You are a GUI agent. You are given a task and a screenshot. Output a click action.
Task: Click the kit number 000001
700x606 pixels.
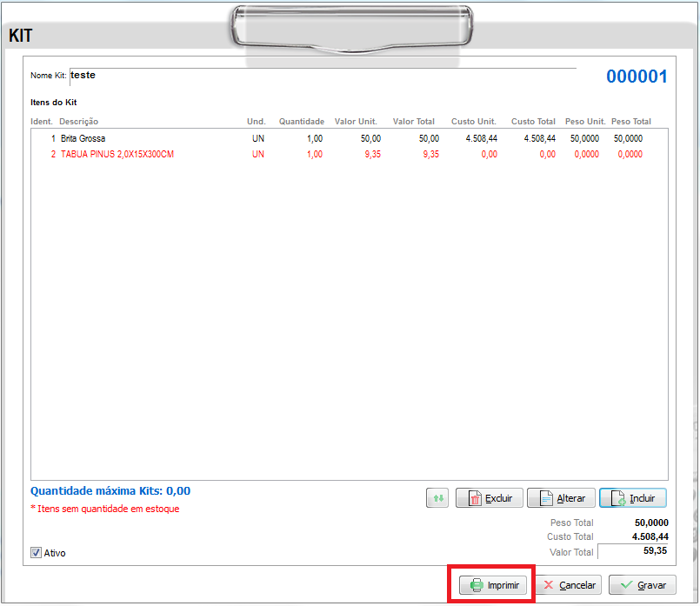point(637,77)
